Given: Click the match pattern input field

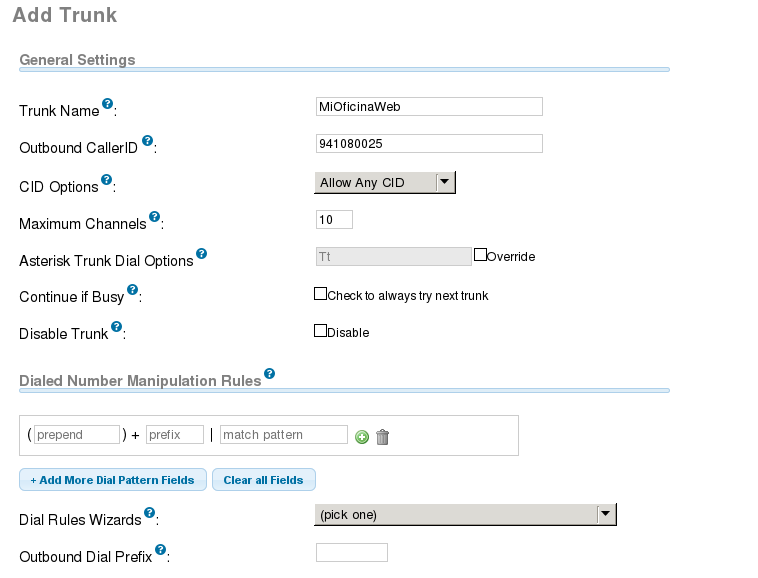Looking at the screenshot, I should click(283, 435).
